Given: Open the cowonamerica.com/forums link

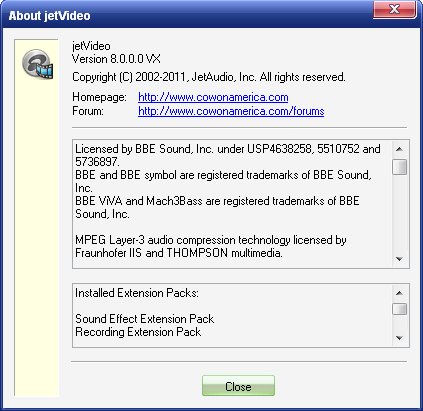Looking at the screenshot, I should tap(231, 111).
